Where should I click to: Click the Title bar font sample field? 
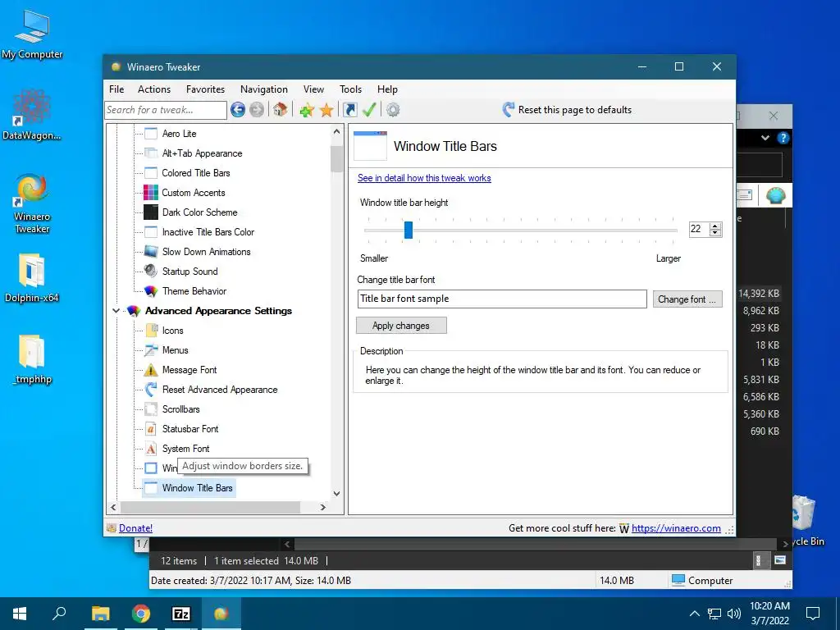(x=502, y=299)
